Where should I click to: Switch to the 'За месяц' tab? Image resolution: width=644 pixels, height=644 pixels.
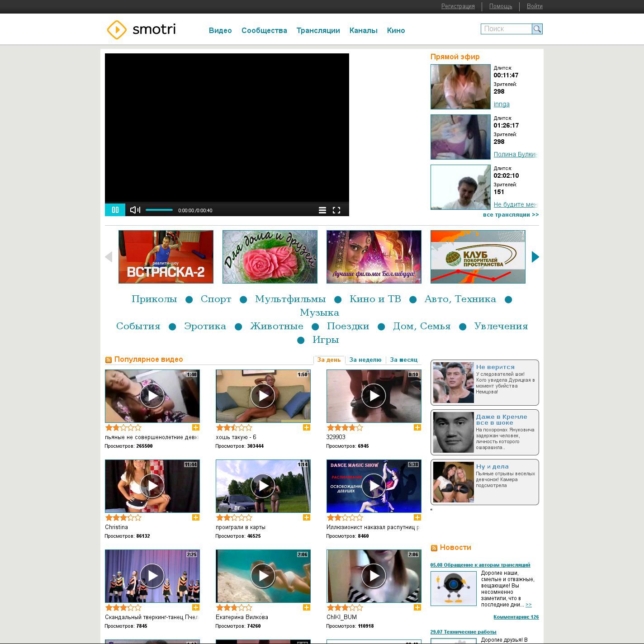(x=403, y=360)
